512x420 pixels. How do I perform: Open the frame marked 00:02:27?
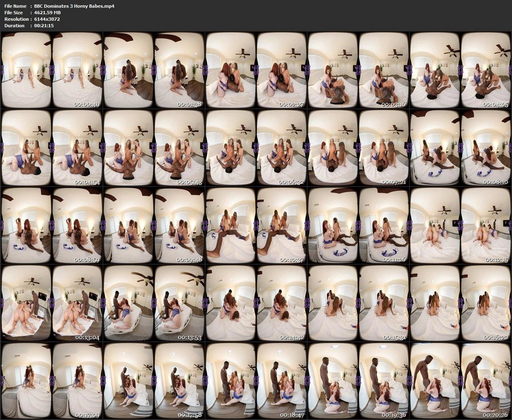256,70
